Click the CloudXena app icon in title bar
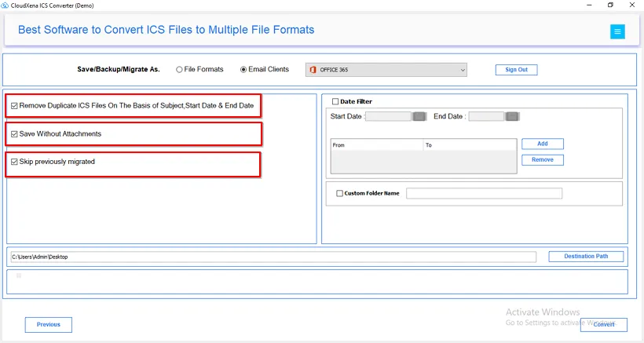Screen dimensions: 644x343 5,5
